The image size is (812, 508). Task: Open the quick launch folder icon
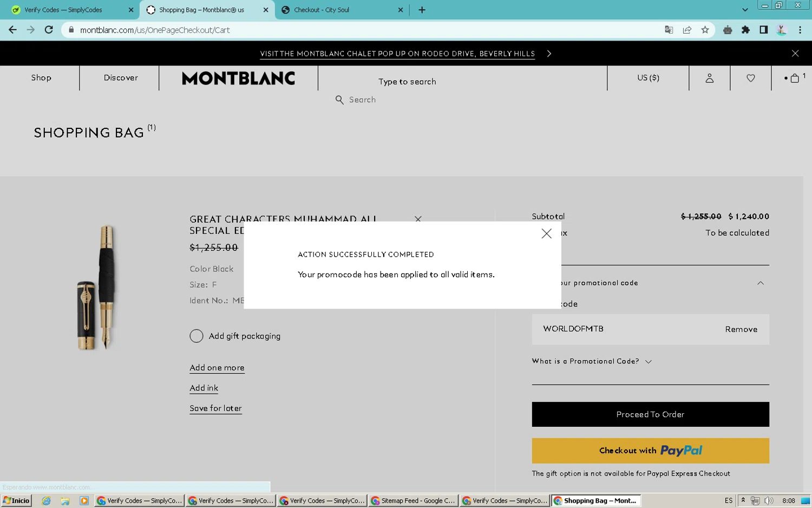tap(65, 500)
